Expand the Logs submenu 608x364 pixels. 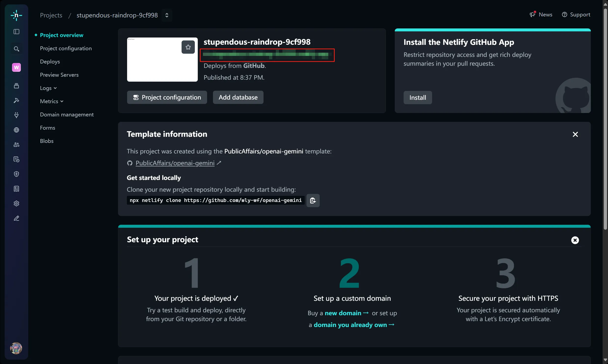(x=48, y=88)
